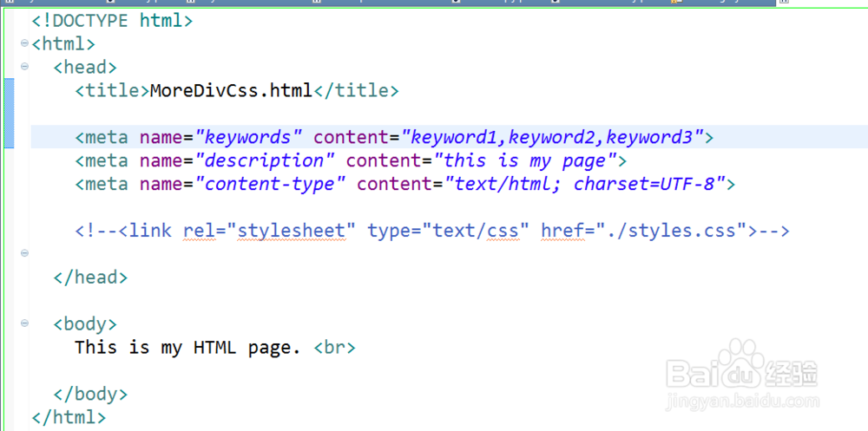Click the "keywords" attribute value
The image size is (868, 431).
click(248, 137)
